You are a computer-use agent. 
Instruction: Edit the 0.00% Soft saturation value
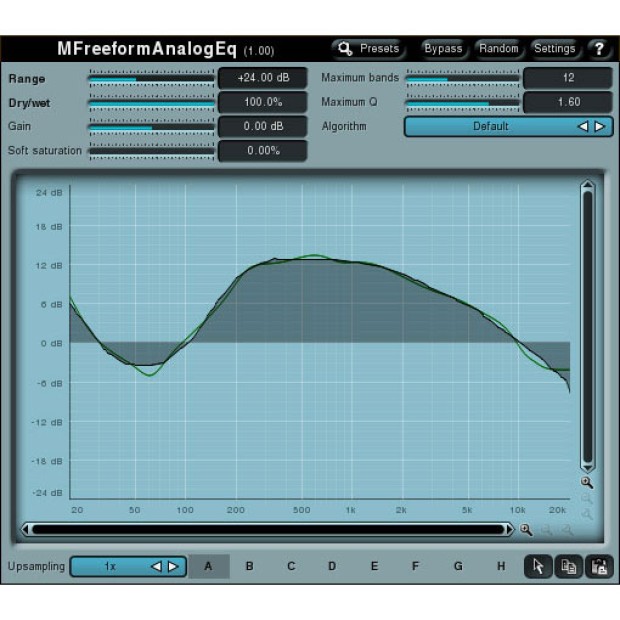(263, 151)
